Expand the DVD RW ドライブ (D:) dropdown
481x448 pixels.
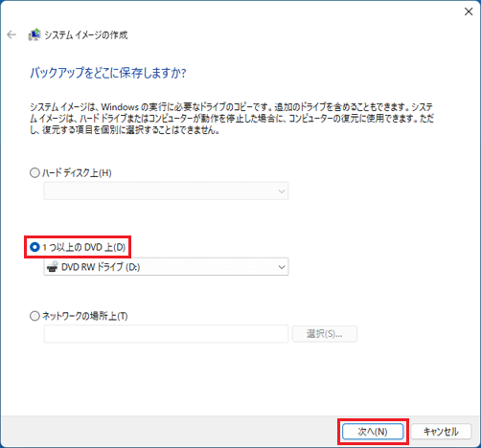click(x=166, y=267)
